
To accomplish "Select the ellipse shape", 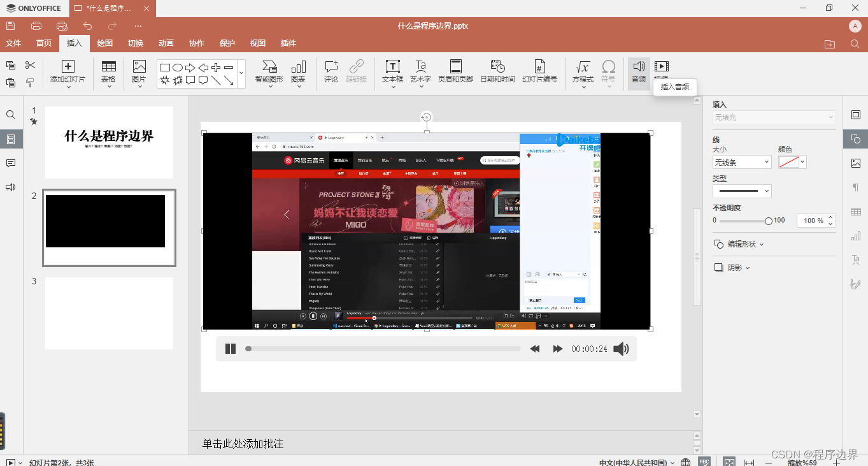I will 178,68.
